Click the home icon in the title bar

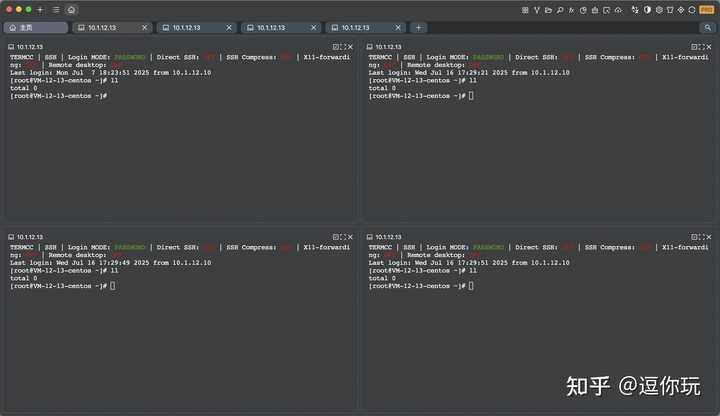(71, 10)
